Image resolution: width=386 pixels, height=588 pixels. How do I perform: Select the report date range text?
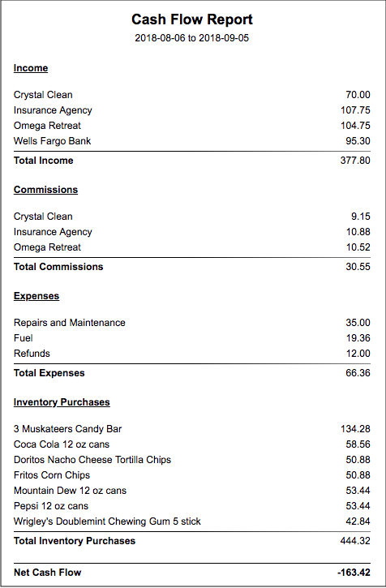(x=191, y=38)
